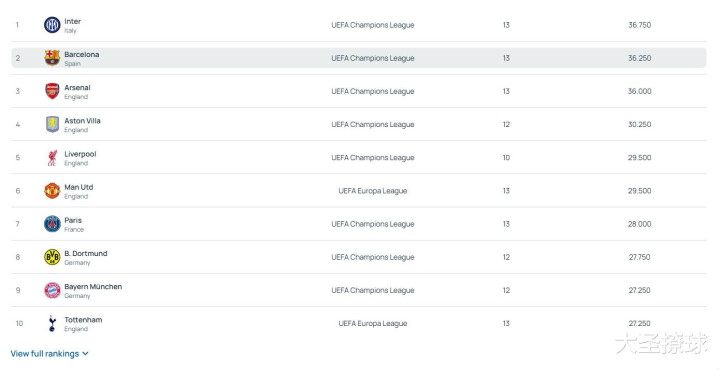Click the Bayern München club crest
Screen dimensions: 719x370
(x=52, y=290)
